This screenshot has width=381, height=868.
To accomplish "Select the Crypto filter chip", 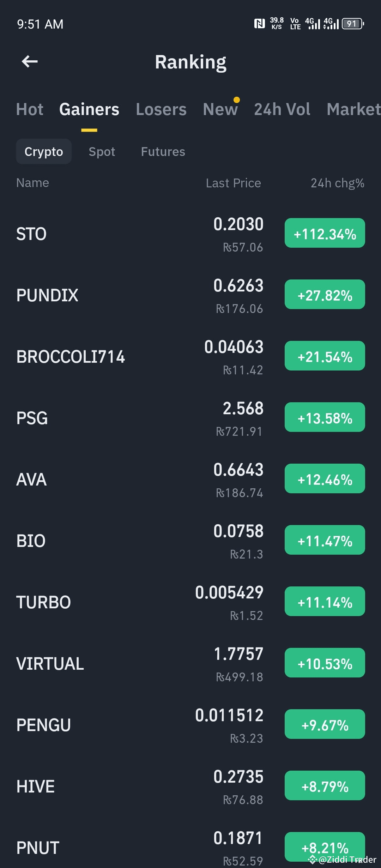I will tap(44, 151).
